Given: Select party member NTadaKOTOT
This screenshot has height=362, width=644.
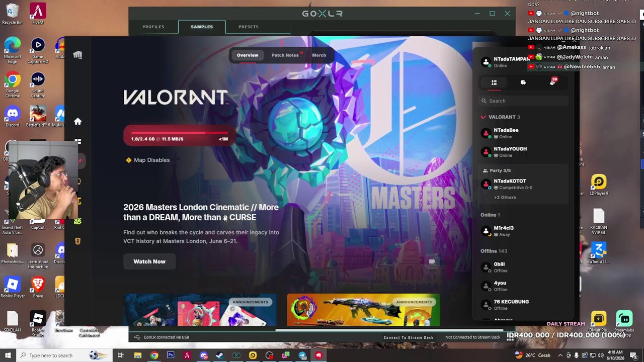Looking at the screenshot, I should 523,184.
